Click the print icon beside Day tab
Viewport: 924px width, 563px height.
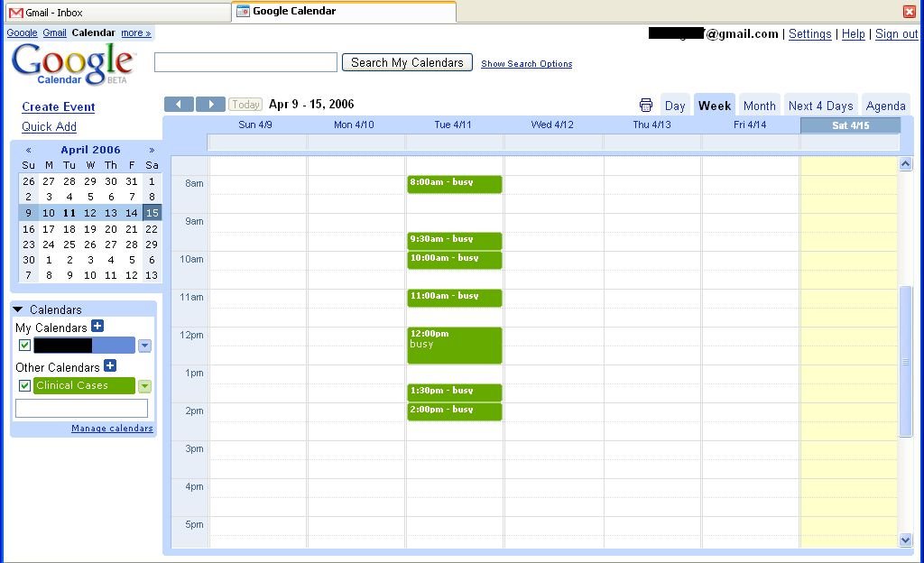646,106
